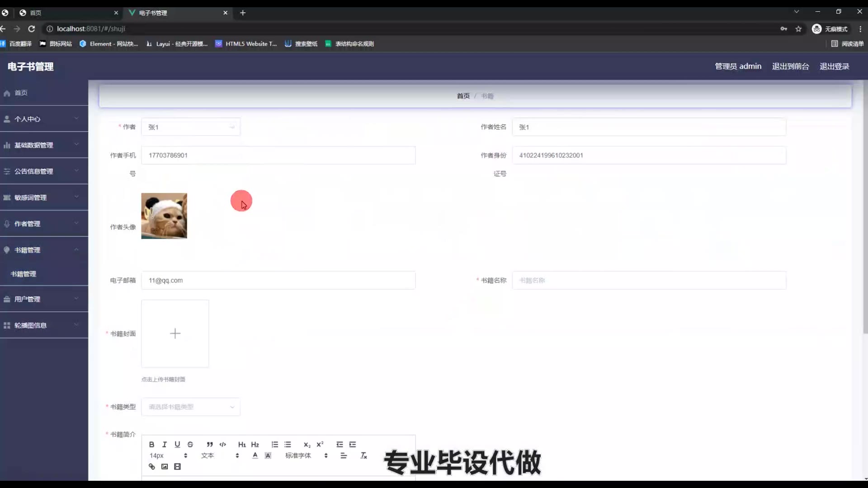This screenshot has width=868, height=488.
Task: Click the insert image icon
Action: coord(165,467)
